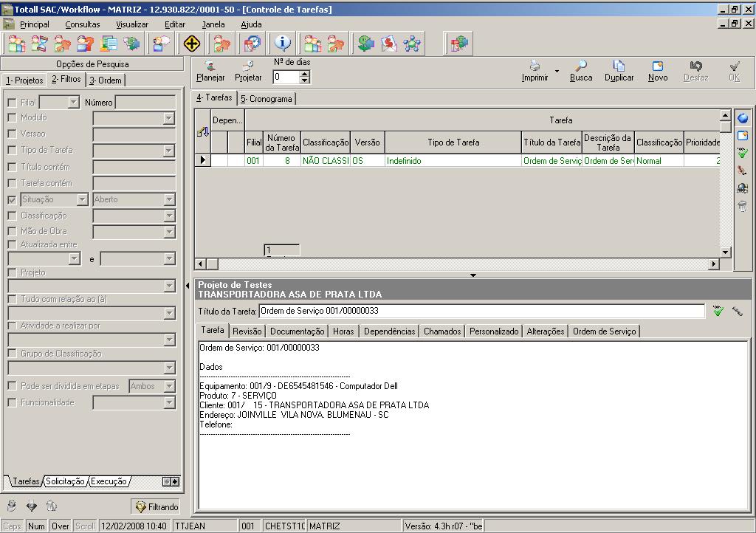Click the yellow diamond four-arrows toolbar icon
Image resolution: width=756 pixels, height=533 pixels.
[192, 44]
